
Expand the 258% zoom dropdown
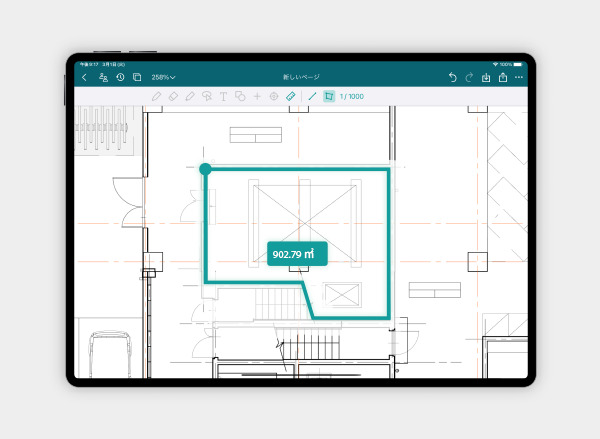(x=163, y=77)
